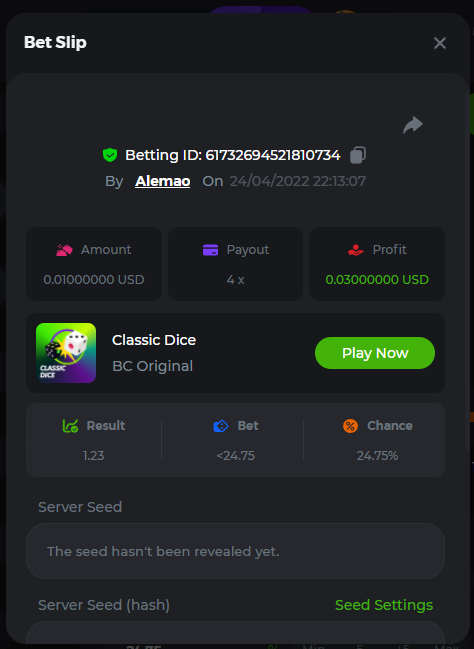Open the Alemao user profile link
Screen dimensions: 474x649
coord(163,181)
